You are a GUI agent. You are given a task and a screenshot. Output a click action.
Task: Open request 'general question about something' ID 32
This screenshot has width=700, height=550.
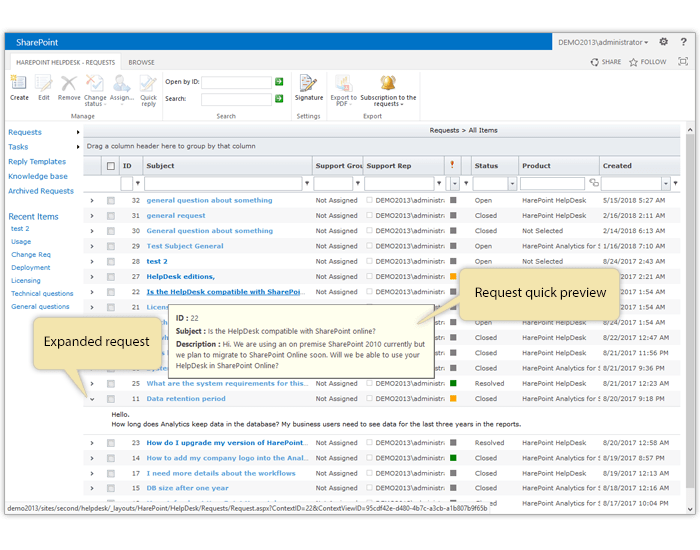[209, 200]
